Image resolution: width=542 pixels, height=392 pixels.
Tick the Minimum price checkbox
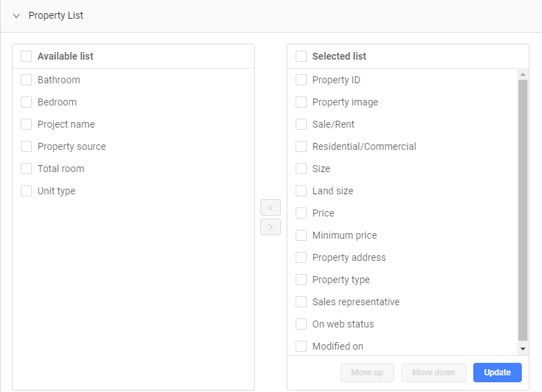click(301, 235)
